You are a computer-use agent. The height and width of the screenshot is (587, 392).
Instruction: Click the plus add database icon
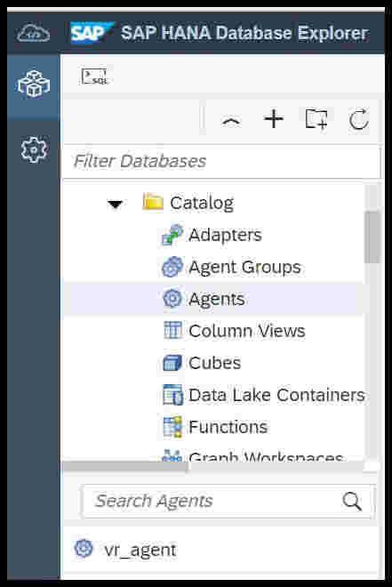[274, 119]
